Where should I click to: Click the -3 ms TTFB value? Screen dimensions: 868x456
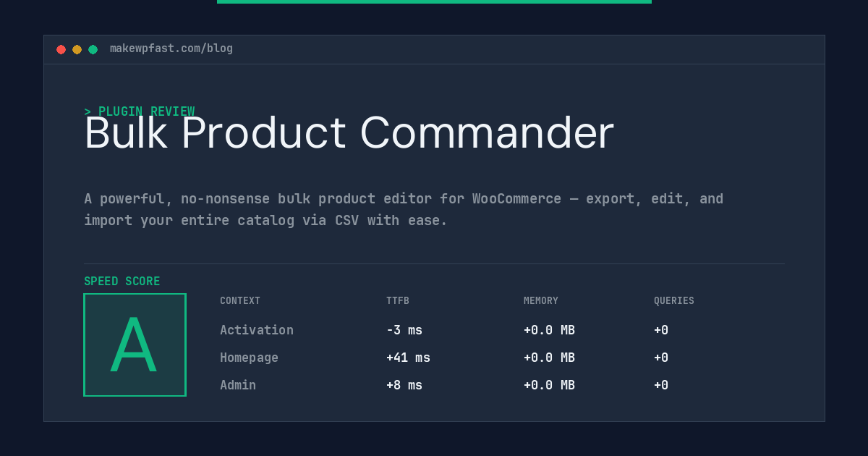tap(404, 330)
